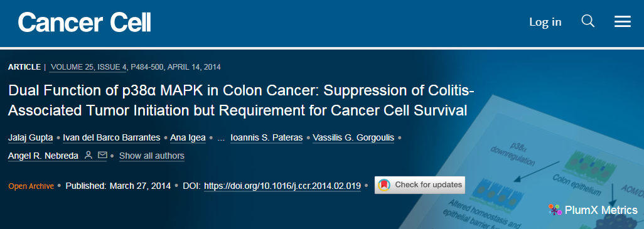Expand the hidden authors ellipsis

point(221,138)
